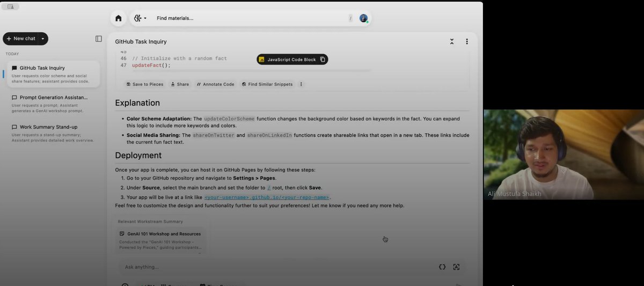
Task: Click the Deployment heading
Action: point(138,156)
